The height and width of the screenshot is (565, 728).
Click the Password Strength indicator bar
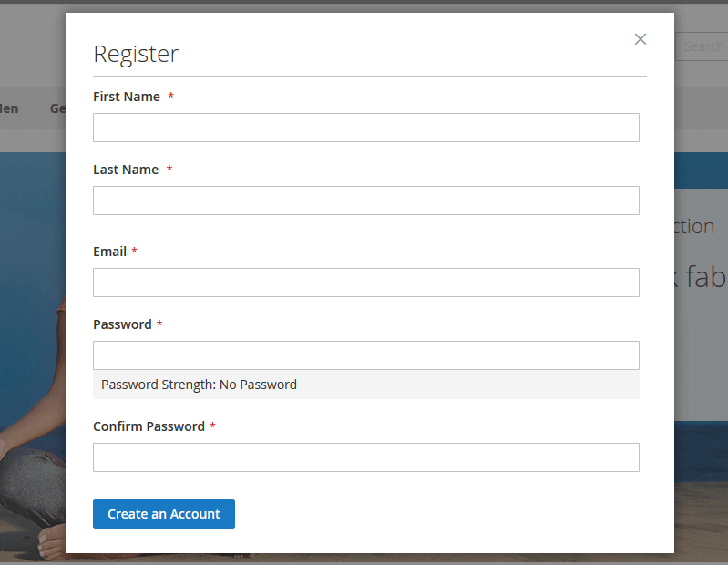pyautogui.click(x=365, y=385)
